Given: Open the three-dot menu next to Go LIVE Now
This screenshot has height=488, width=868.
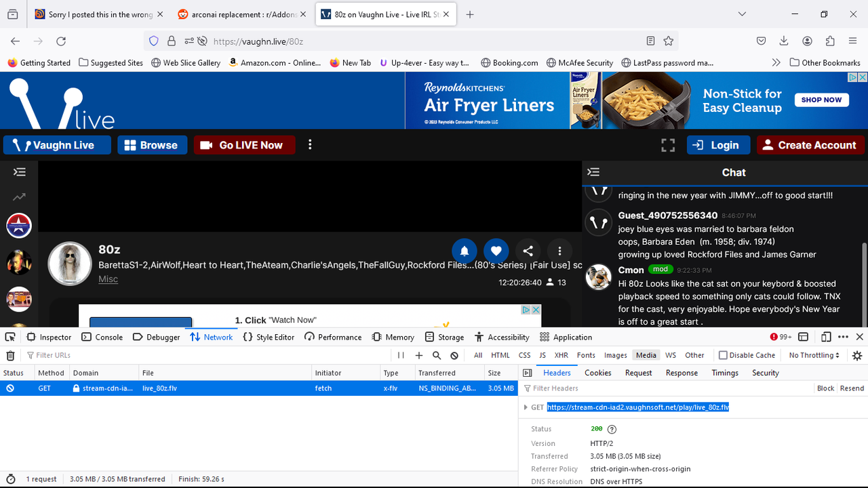Looking at the screenshot, I should click(310, 145).
